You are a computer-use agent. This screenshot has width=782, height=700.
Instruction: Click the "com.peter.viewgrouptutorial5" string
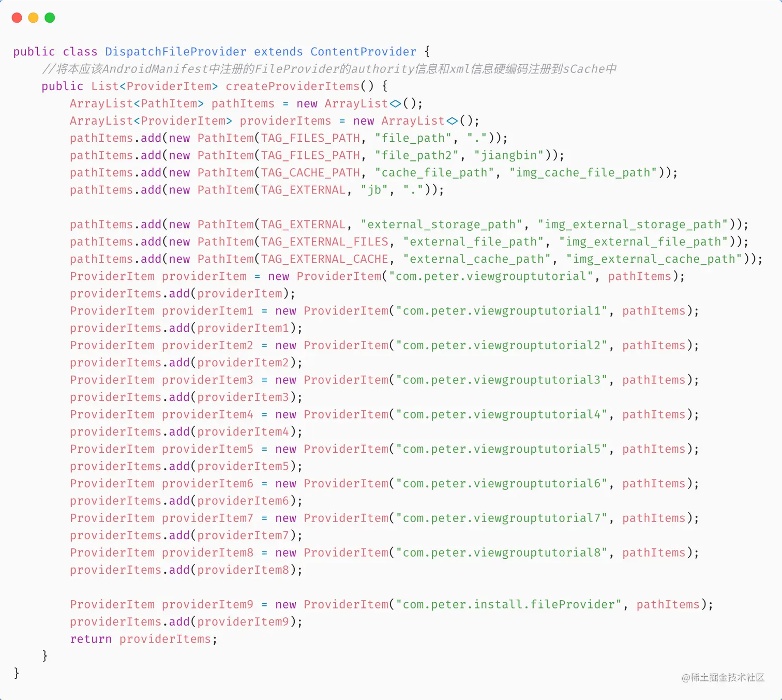click(502, 449)
